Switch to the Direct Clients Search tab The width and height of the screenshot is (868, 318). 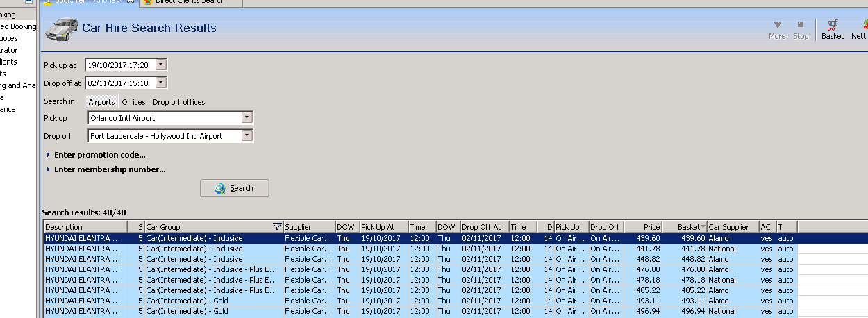[x=191, y=2]
